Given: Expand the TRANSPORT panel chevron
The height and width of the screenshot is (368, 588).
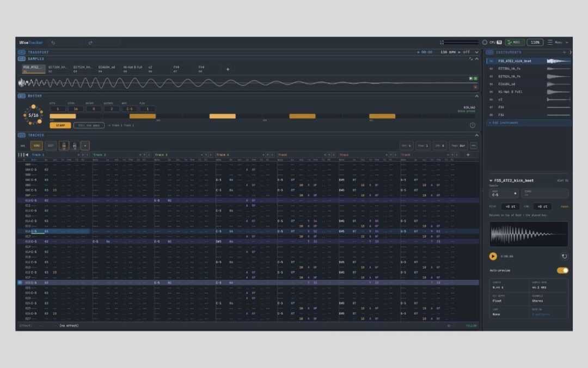Looking at the screenshot, I should click(x=476, y=52).
